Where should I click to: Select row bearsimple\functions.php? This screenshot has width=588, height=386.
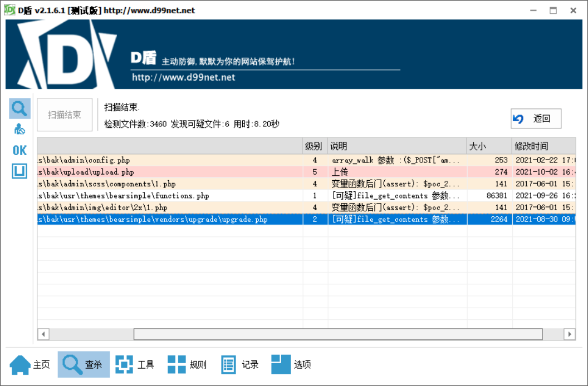click(x=306, y=196)
